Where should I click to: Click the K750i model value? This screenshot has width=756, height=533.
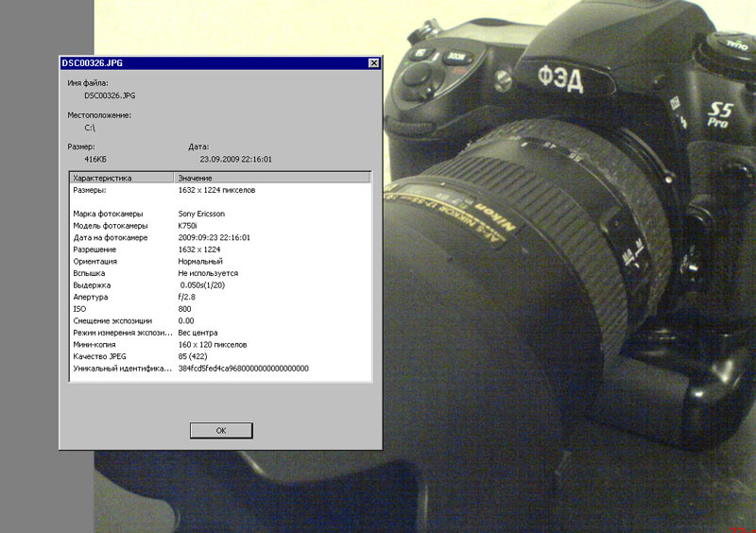pyautogui.click(x=187, y=226)
